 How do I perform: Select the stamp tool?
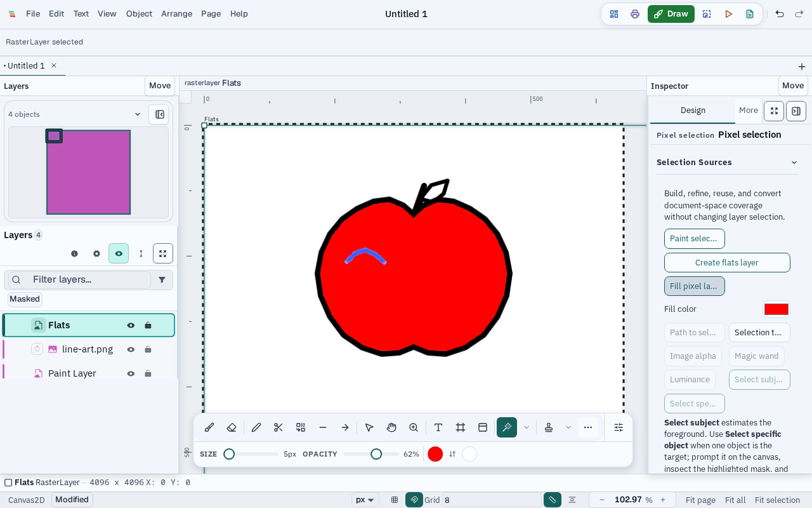pos(549,427)
